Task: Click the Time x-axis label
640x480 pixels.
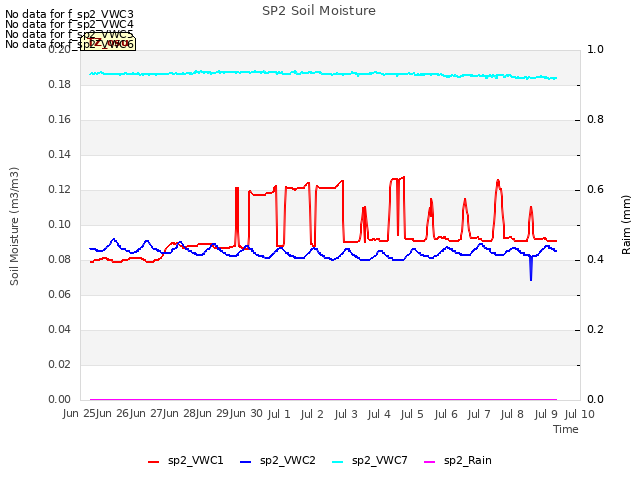Action: point(566,429)
